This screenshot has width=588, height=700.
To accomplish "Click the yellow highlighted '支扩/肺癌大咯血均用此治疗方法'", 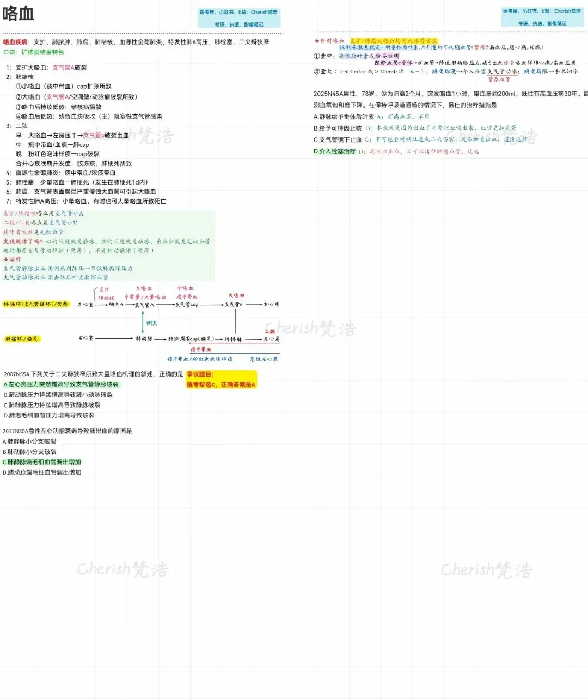I will coord(394,41).
